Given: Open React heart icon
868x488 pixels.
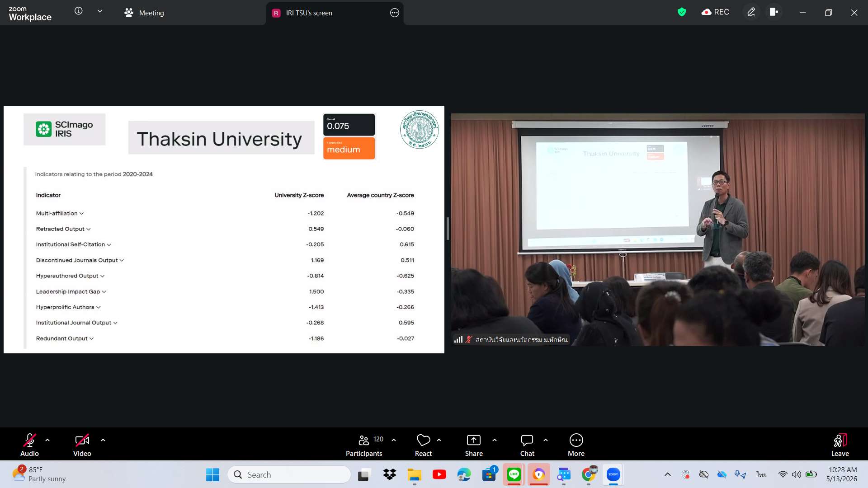Looking at the screenshot, I should [x=423, y=445].
